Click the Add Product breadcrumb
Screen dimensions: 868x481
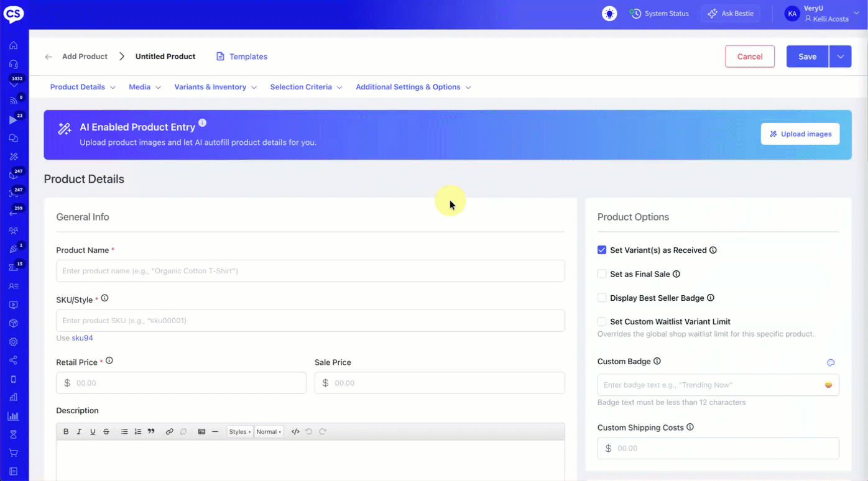point(85,57)
